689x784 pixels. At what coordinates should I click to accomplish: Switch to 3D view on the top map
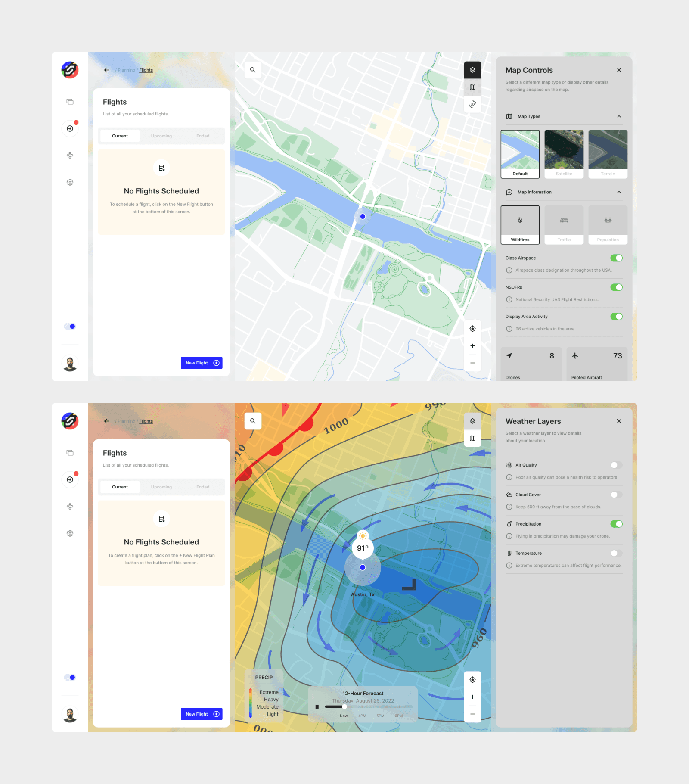(x=472, y=104)
